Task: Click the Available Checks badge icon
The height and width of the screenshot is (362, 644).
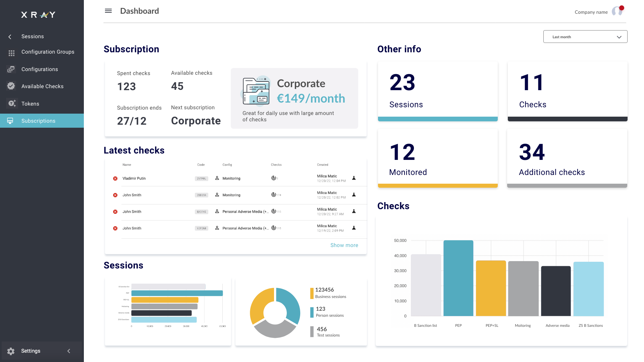Action: tap(11, 86)
